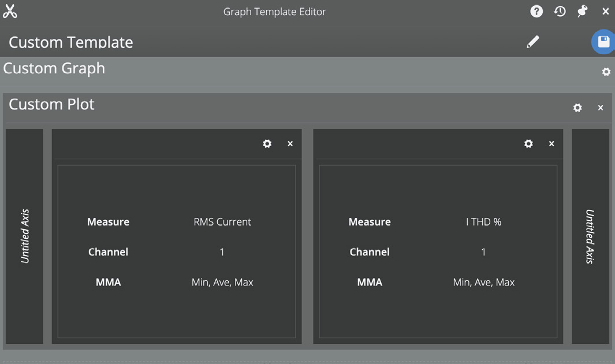The width and height of the screenshot is (615, 364).
Task: Select the pin icon in the title bar
Action: (x=582, y=11)
